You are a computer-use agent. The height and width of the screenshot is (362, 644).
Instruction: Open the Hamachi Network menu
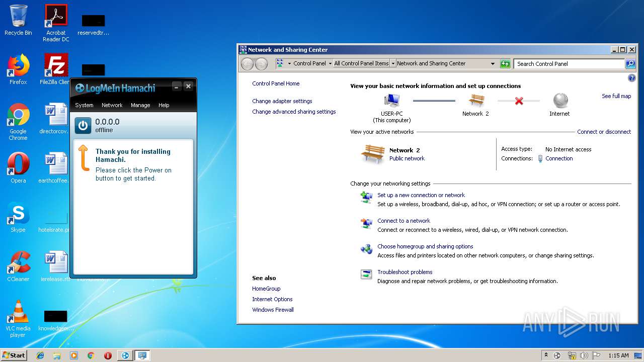point(112,105)
